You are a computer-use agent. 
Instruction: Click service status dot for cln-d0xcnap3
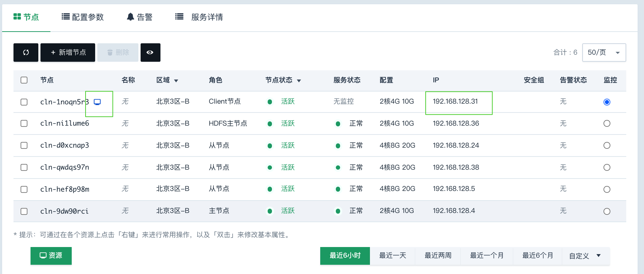(x=338, y=146)
